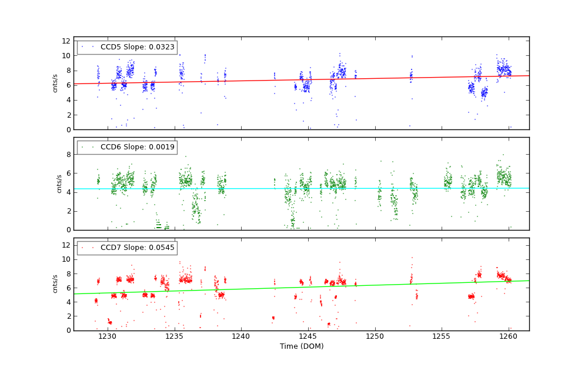Click the Time (DOM) x-axis label
Image resolution: width=588 pixels, height=367 pixels.
pyautogui.click(x=301, y=347)
